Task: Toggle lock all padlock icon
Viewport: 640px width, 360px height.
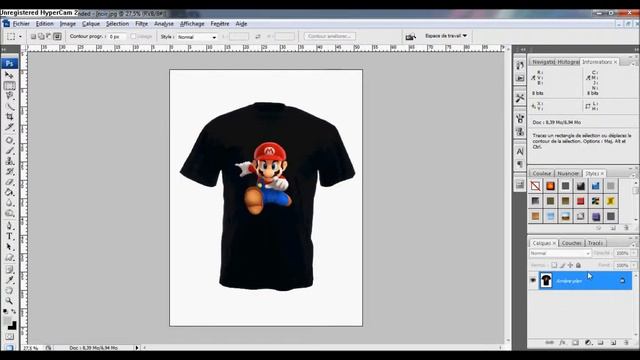Action: tap(578, 265)
